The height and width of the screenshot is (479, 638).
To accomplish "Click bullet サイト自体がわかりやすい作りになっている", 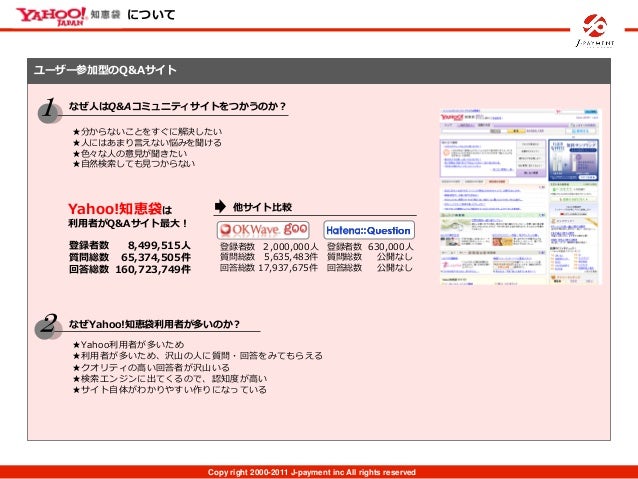I will tap(169, 389).
